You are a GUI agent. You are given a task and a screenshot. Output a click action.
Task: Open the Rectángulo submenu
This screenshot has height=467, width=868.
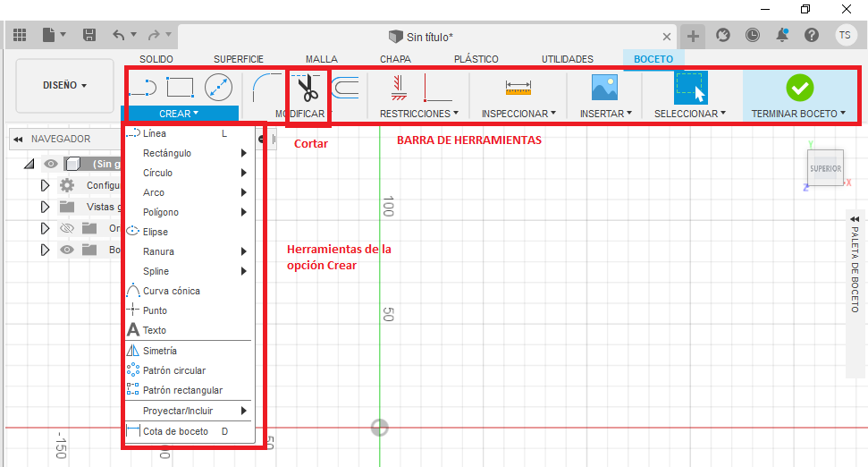[x=189, y=153]
